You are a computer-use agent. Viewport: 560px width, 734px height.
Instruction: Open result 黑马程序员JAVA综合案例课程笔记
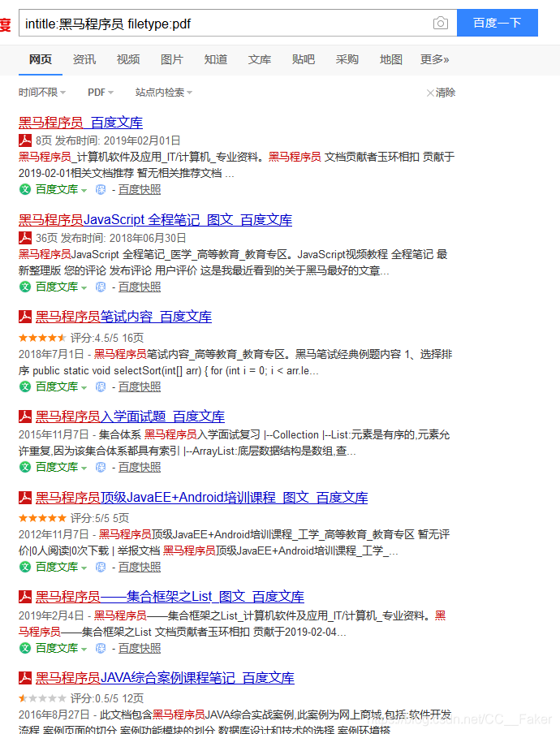165,678
